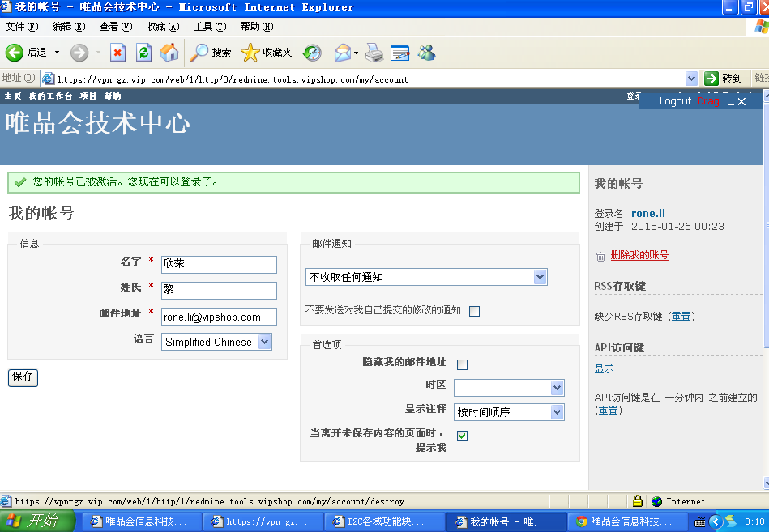This screenshot has height=532, width=769.
Task: Click the green Go arrow button
Action: (711, 78)
